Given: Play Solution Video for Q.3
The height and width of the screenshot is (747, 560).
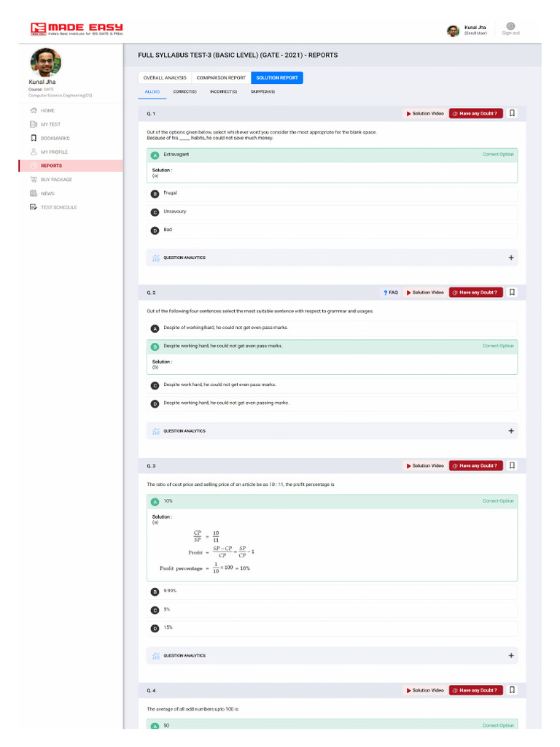Looking at the screenshot, I should click(425, 466).
